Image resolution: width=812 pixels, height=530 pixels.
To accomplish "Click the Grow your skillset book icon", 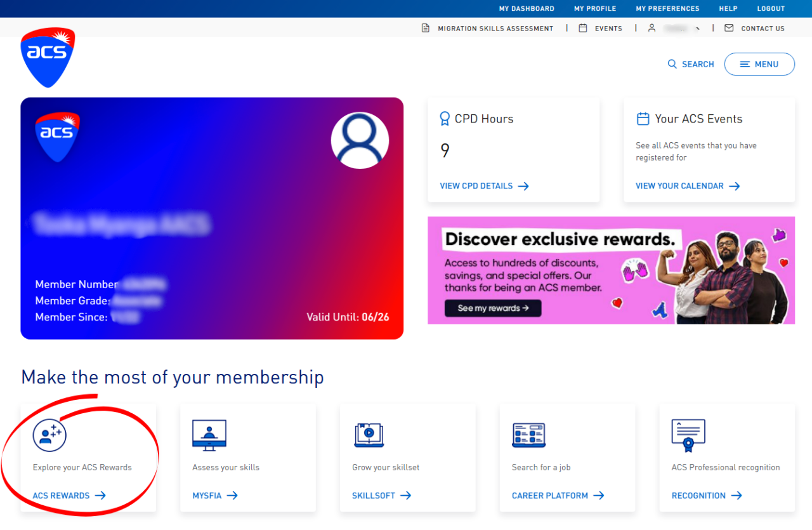I will (369, 435).
